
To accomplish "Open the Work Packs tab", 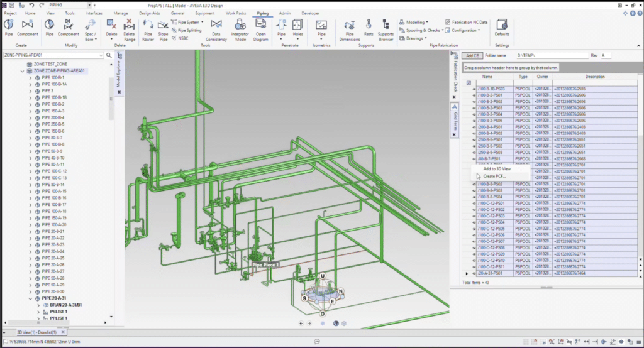I will click(x=236, y=13).
